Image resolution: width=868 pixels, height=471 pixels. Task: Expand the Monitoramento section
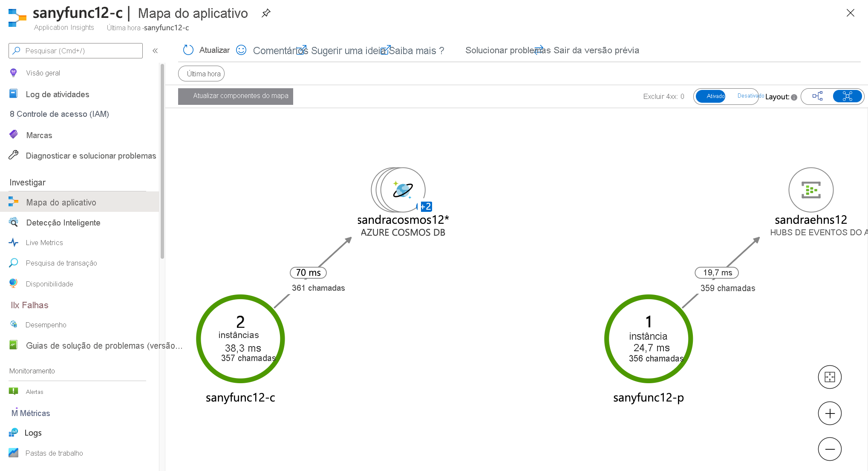tap(32, 371)
